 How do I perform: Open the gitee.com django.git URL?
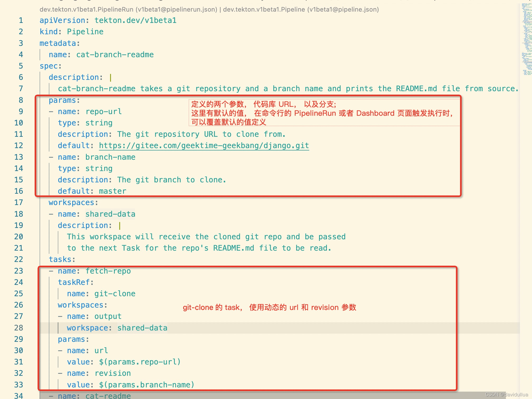(204, 145)
